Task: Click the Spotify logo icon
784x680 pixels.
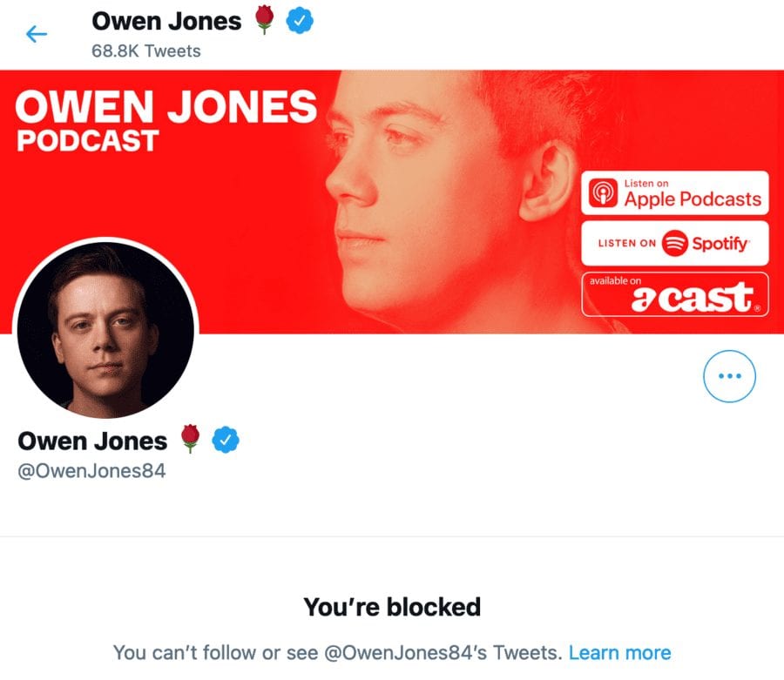Action: 674,244
